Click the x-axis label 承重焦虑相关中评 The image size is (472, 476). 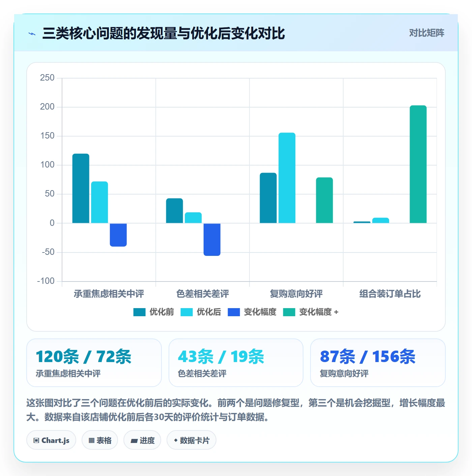[x=109, y=294]
